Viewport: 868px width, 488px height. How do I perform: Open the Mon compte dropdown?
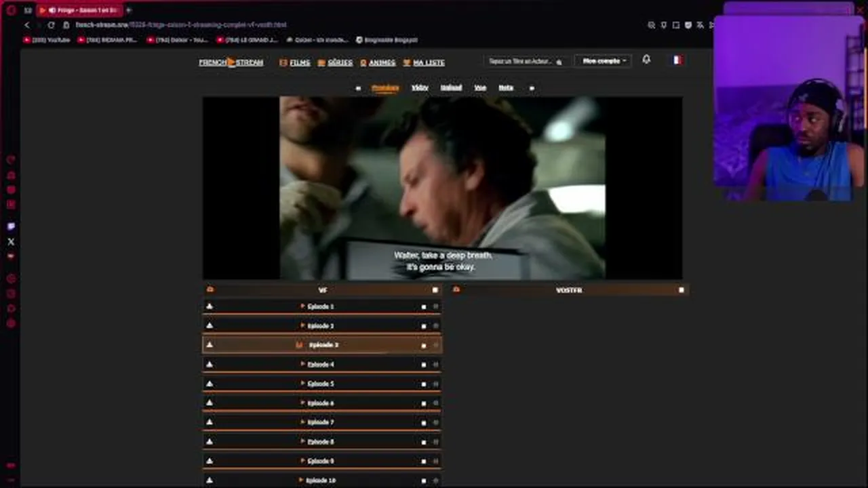[604, 61]
